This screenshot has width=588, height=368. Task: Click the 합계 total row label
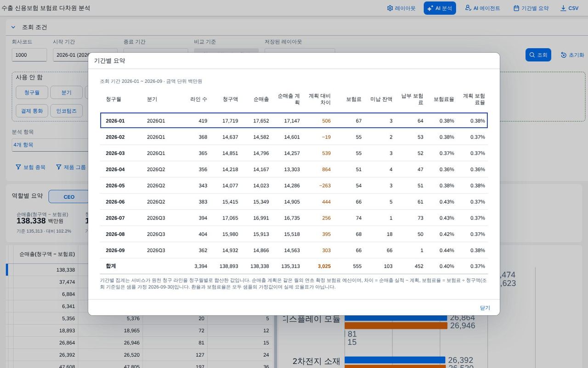point(111,266)
